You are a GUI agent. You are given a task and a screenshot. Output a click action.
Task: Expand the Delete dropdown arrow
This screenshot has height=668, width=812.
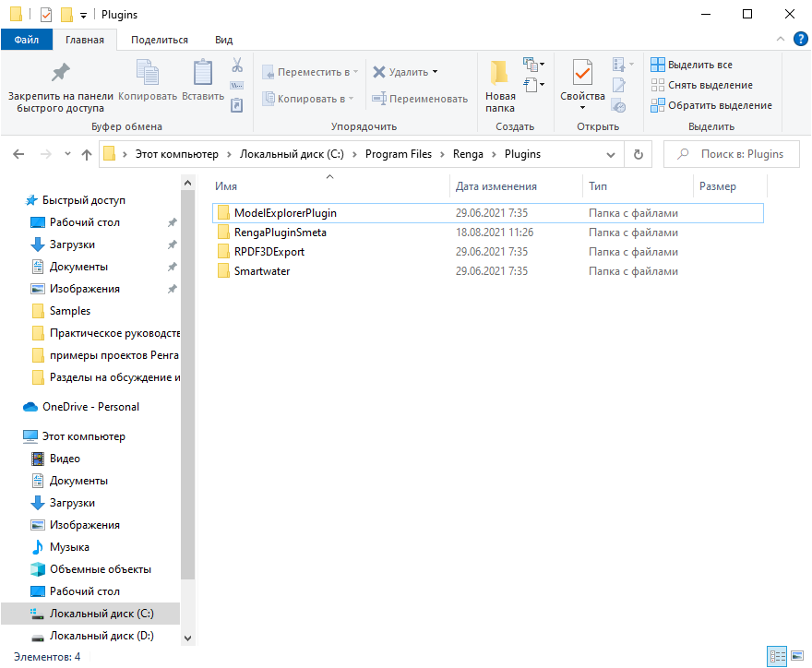(436, 72)
